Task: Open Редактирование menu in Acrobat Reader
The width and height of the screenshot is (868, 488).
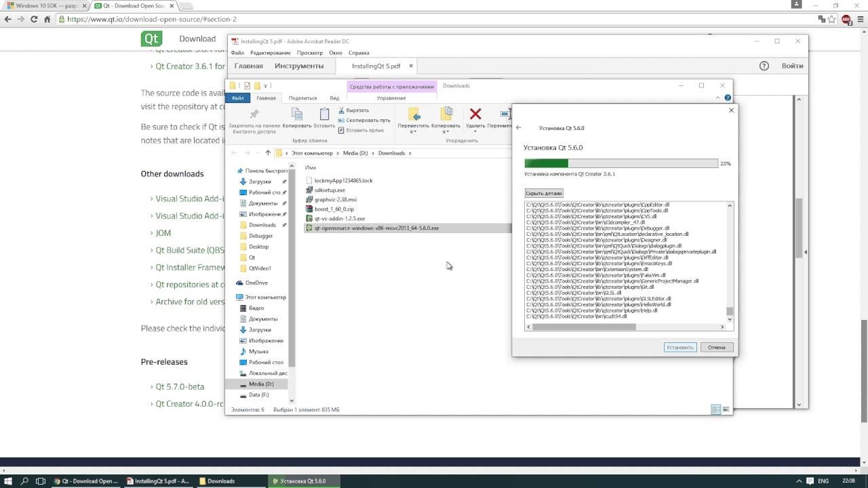Action: point(271,53)
